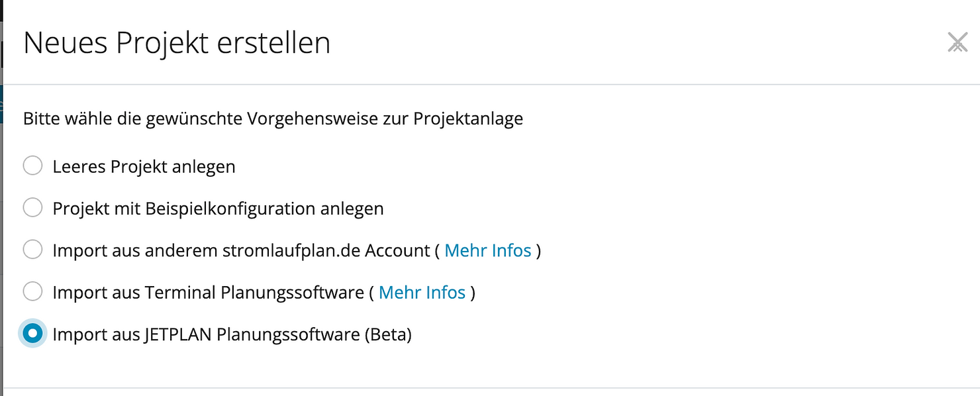Screen dimensions: 980x396
Task: Click the selected JETPLAN import radio button
Action: pyautogui.click(x=32, y=334)
